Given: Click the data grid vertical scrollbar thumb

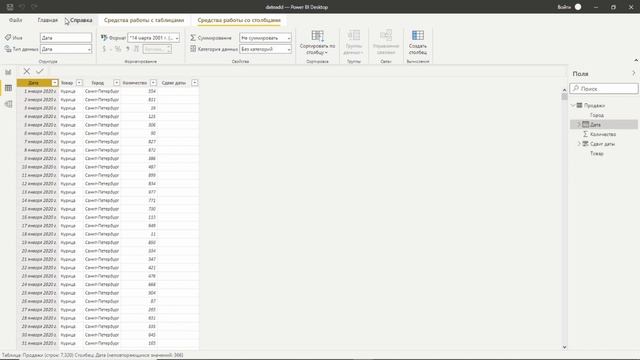Looking at the screenshot, I should tap(564, 97).
